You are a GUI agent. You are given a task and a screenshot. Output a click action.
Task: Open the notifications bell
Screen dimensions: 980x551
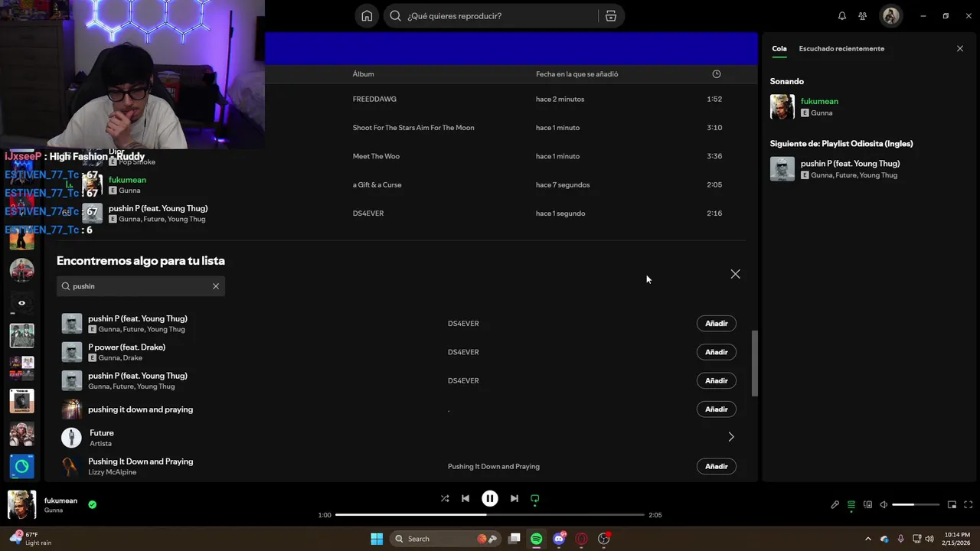coord(842,16)
